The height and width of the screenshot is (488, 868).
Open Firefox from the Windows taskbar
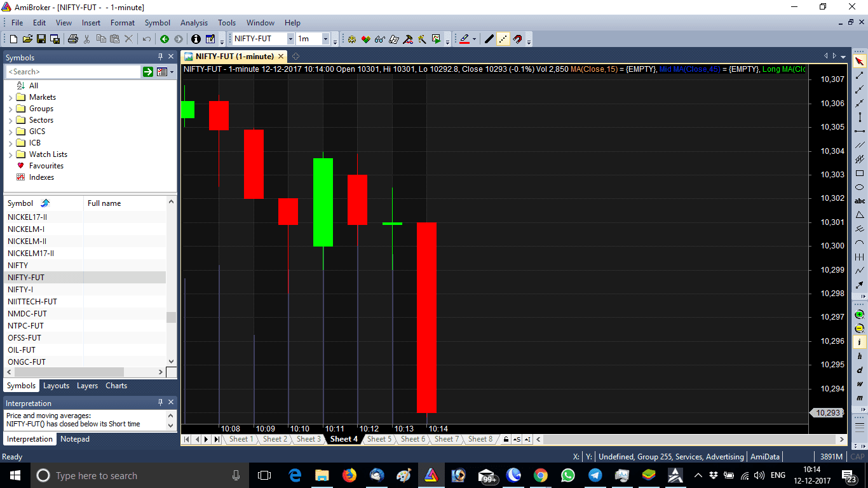(349, 475)
